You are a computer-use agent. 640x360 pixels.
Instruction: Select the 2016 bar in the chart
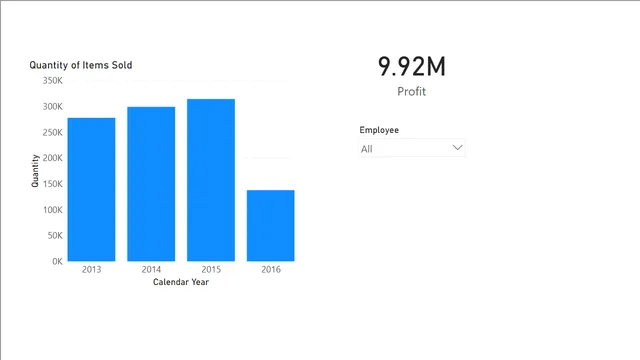pos(271,226)
